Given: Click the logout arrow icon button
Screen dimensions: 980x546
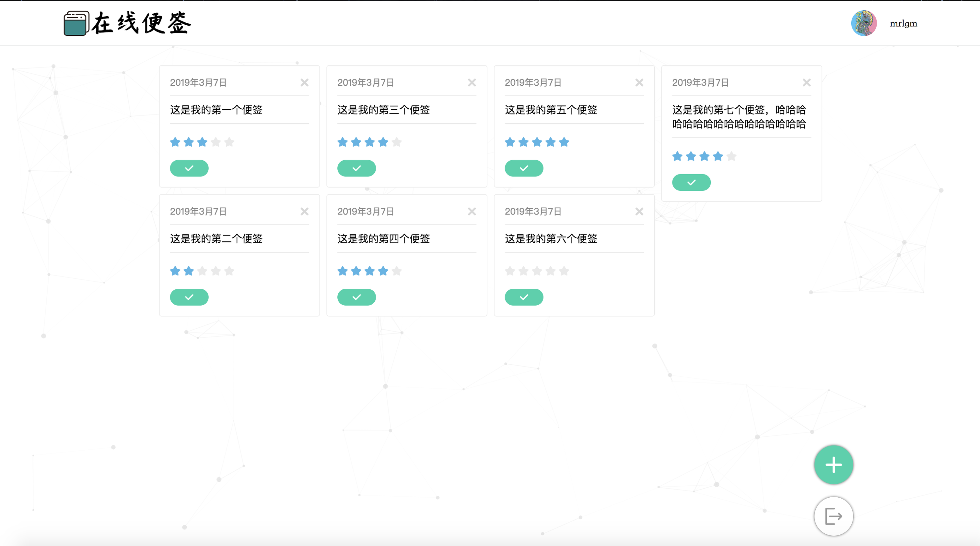Looking at the screenshot, I should tap(833, 516).
